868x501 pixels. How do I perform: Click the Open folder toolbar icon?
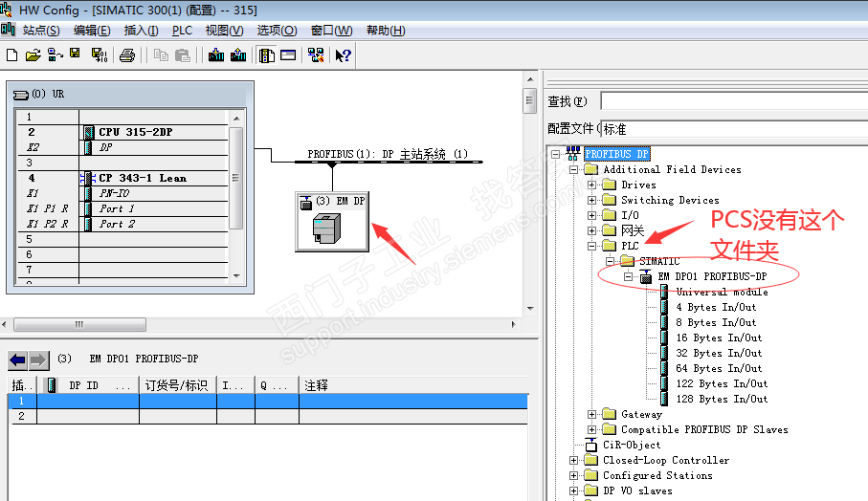[33, 54]
